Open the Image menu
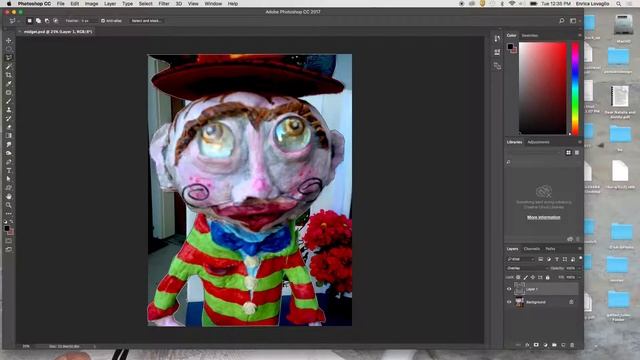The height and width of the screenshot is (360, 640). pos(91,4)
